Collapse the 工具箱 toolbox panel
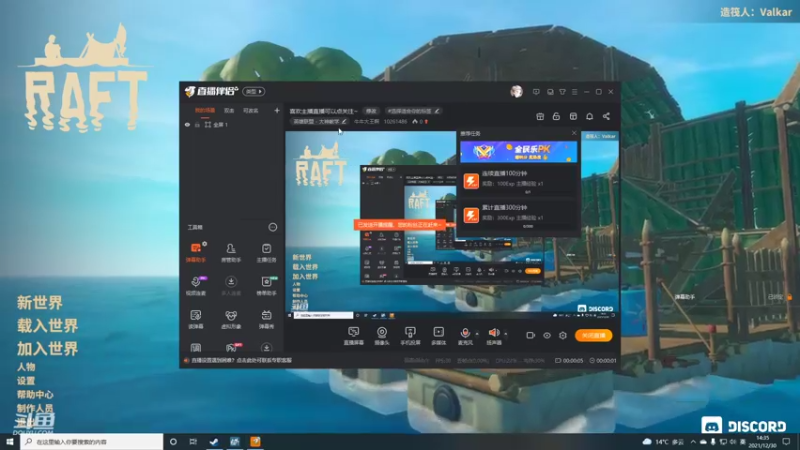The image size is (800, 450). pos(273,227)
